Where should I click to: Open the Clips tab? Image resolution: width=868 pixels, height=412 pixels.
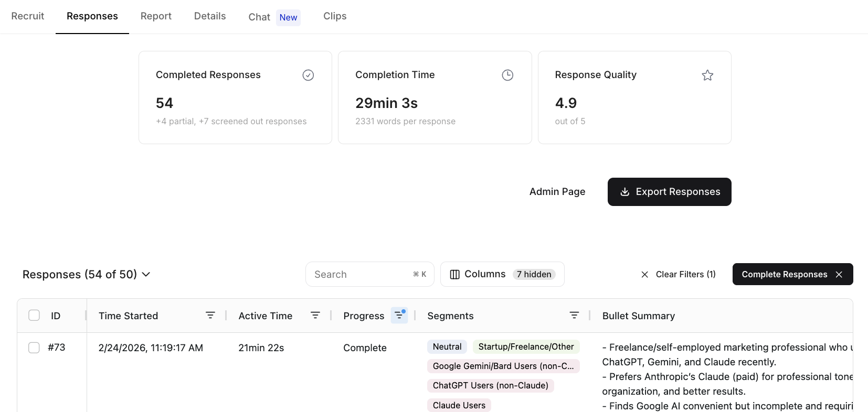[x=335, y=16]
